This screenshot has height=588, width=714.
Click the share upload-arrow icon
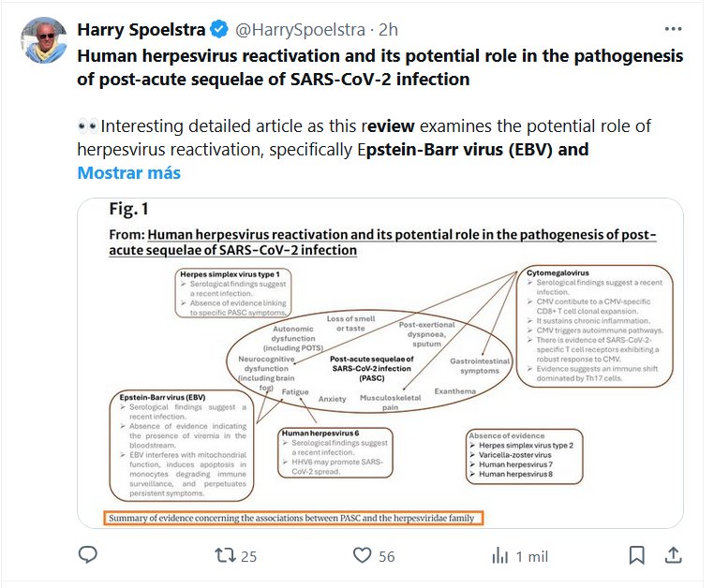pos(673,555)
